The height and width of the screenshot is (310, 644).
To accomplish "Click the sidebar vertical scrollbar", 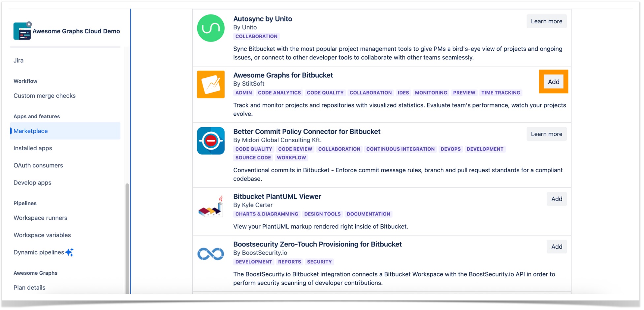I will pos(127,237).
